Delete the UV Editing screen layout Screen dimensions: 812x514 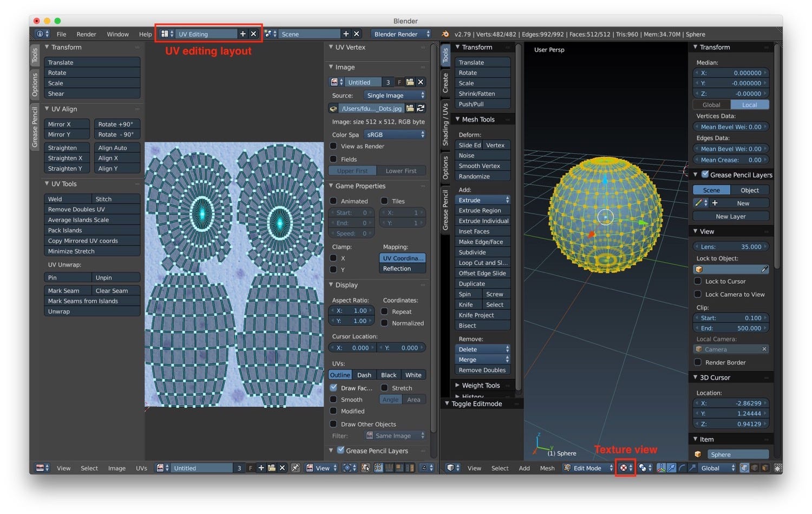tap(253, 34)
